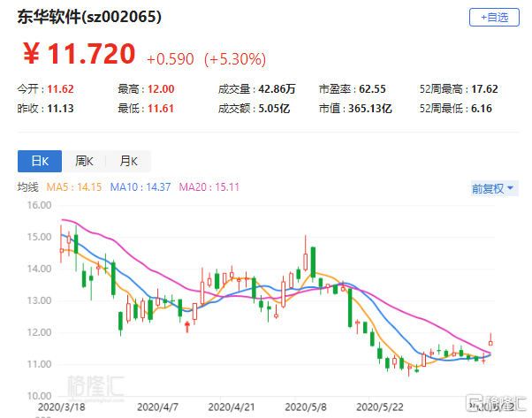Click the 10.00 y-axis label
Image resolution: width=532 pixels, height=418 pixels.
click(39, 396)
